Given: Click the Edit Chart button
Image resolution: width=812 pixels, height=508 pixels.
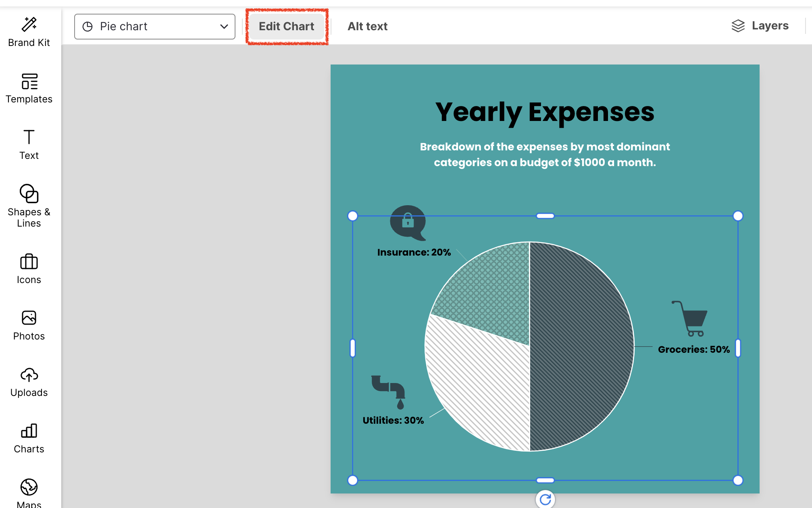Looking at the screenshot, I should point(286,27).
